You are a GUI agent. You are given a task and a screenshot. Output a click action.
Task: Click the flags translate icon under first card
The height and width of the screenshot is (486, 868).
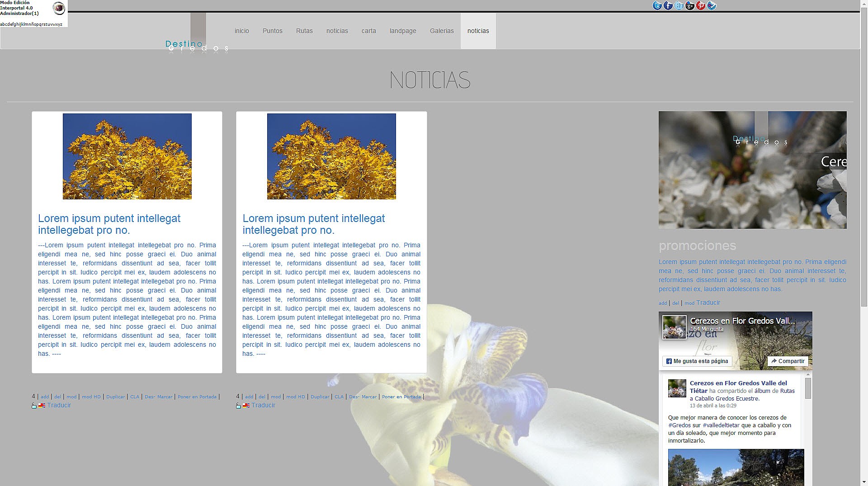[x=42, y=406]
